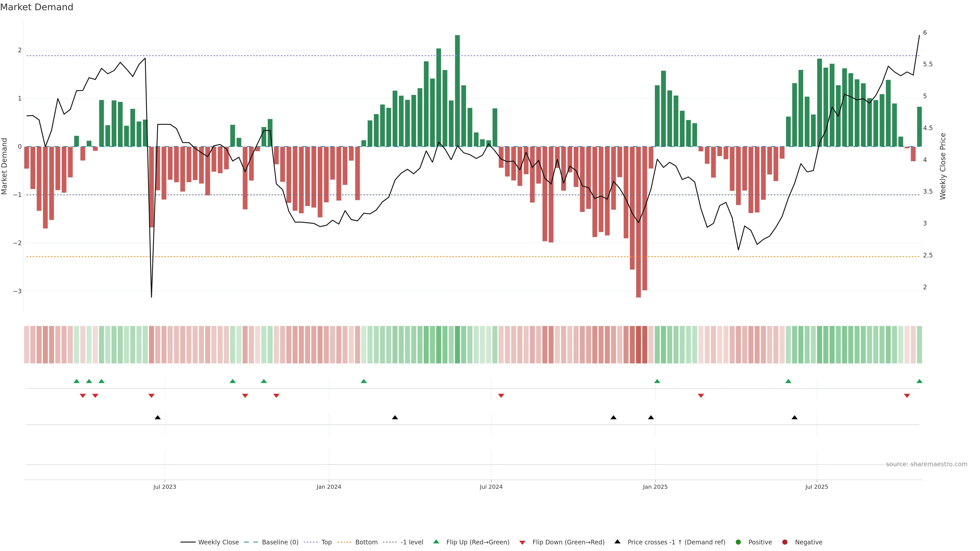
Task: Click rightmost green flip-up triangle marker
Action: point(920,381)
